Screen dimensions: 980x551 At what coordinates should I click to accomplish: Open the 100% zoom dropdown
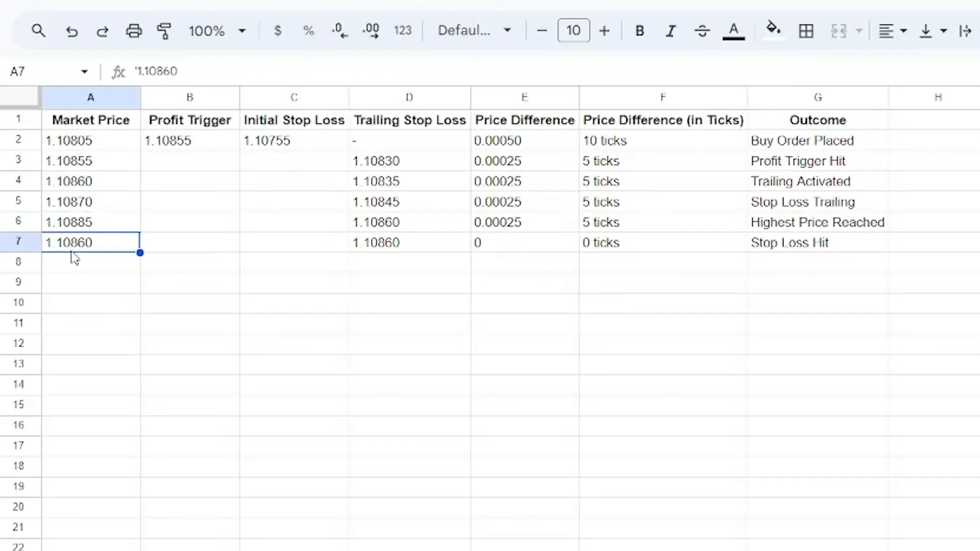pyautogui.click(x=217, y=31)
